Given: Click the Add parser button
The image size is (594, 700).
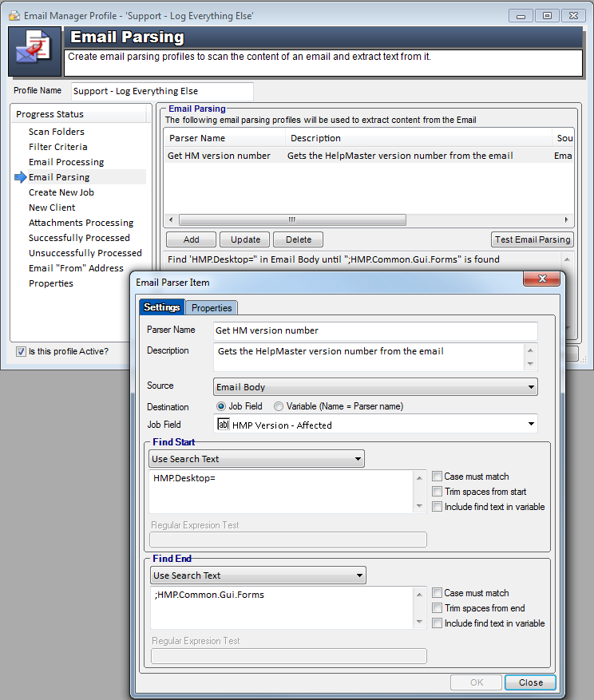Looking at the screenshot, I should pos(191,239).
